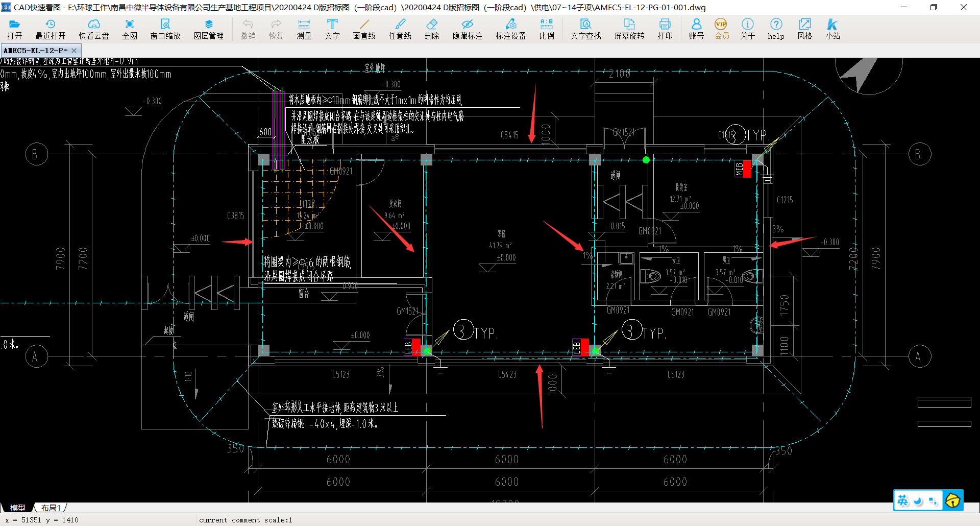The width and height of the screenshot is (980, 526).
Task: Open the 关于 about dialog
Action: coord(747,29)
